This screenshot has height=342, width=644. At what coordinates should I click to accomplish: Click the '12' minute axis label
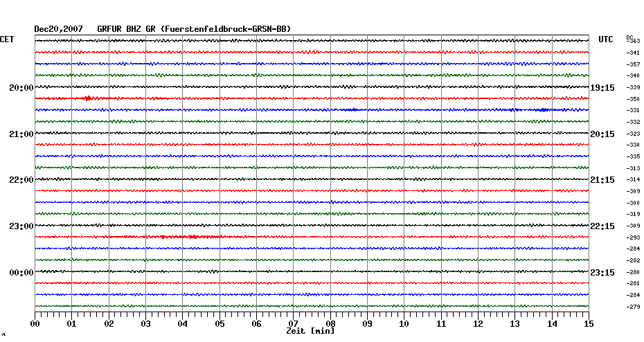[x=478, y=324]
